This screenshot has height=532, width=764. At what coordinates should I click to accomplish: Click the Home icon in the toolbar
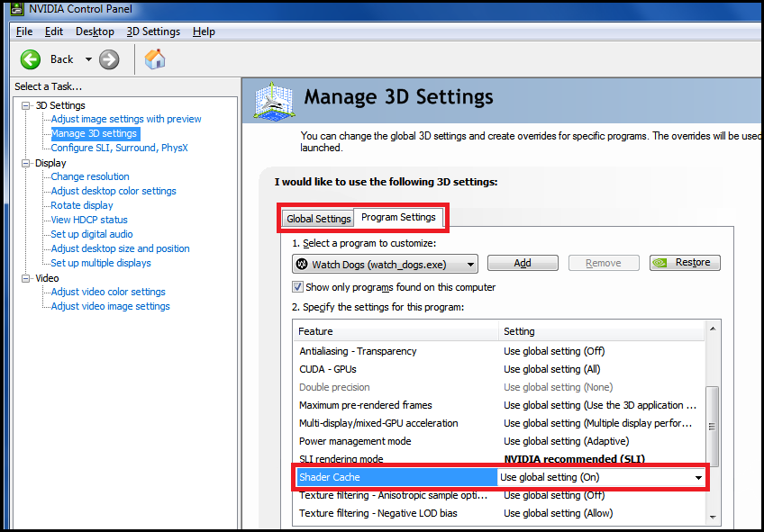[x=155, y=59]
